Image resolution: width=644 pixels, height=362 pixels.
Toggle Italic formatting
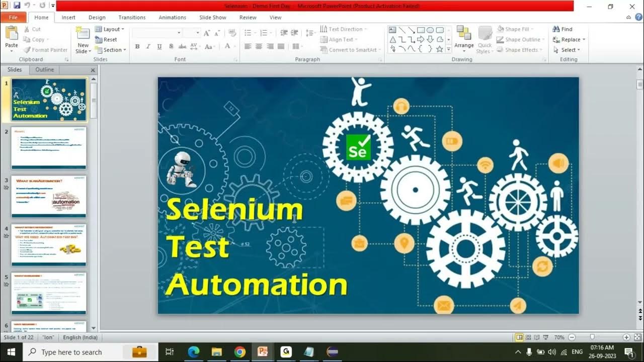click(x=148, y=46)
